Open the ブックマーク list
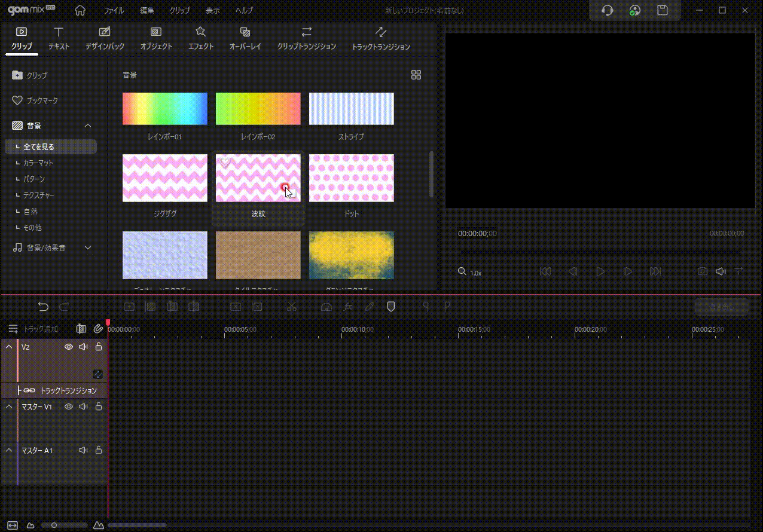The height and width of the screenshot is (532, 763). click(x=42, y=100)
